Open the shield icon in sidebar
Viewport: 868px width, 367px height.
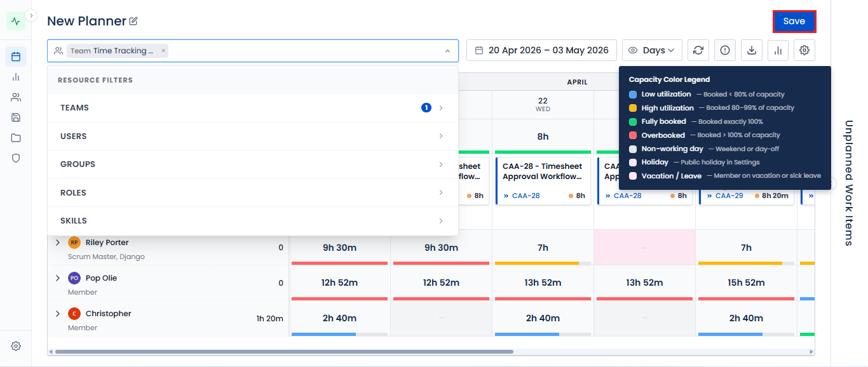(16, 158)
